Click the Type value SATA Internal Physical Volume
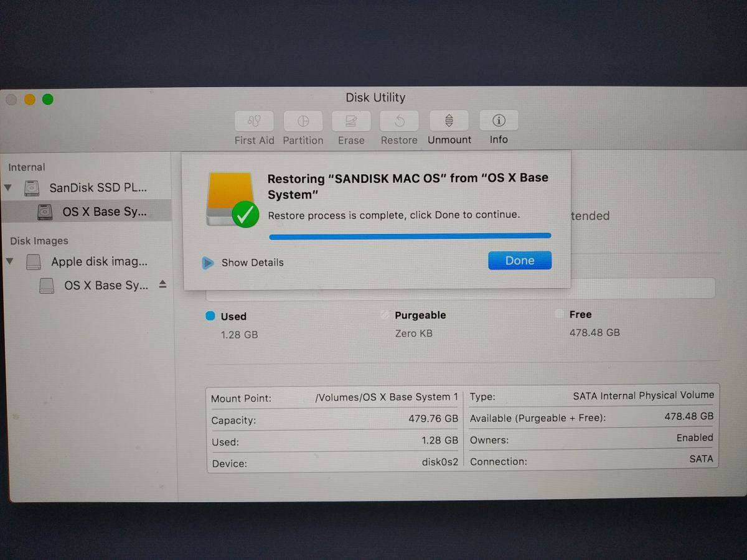Image resolution: width=747 pixels, height=560 pixels. coord(644,395)
